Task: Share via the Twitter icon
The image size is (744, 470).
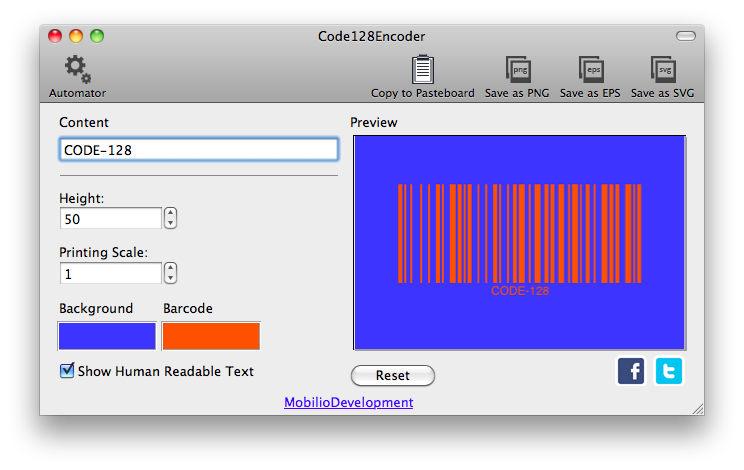Action: 668,372
